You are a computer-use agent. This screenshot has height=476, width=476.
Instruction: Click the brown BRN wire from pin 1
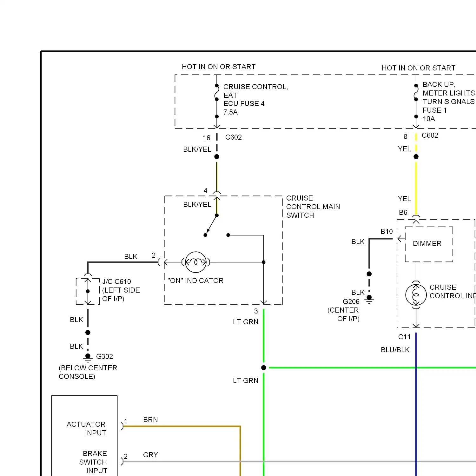coord(182,426)
